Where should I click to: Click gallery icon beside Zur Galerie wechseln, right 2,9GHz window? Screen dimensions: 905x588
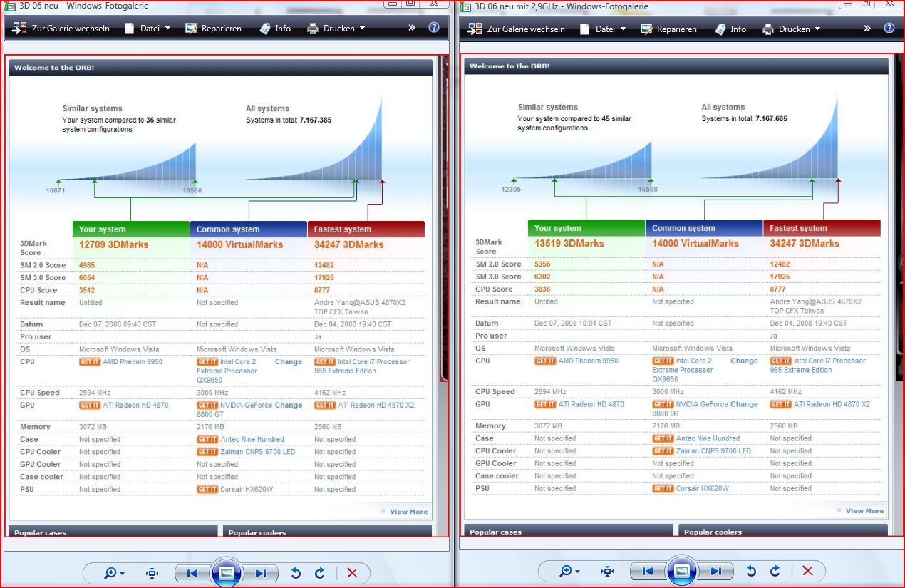tap(475, 29)
